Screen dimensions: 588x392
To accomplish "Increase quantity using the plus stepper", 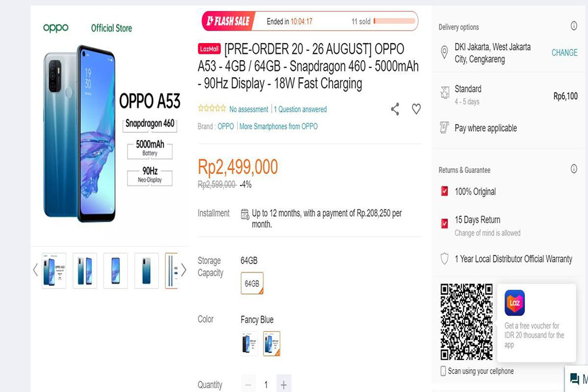I will pos(284,384).
